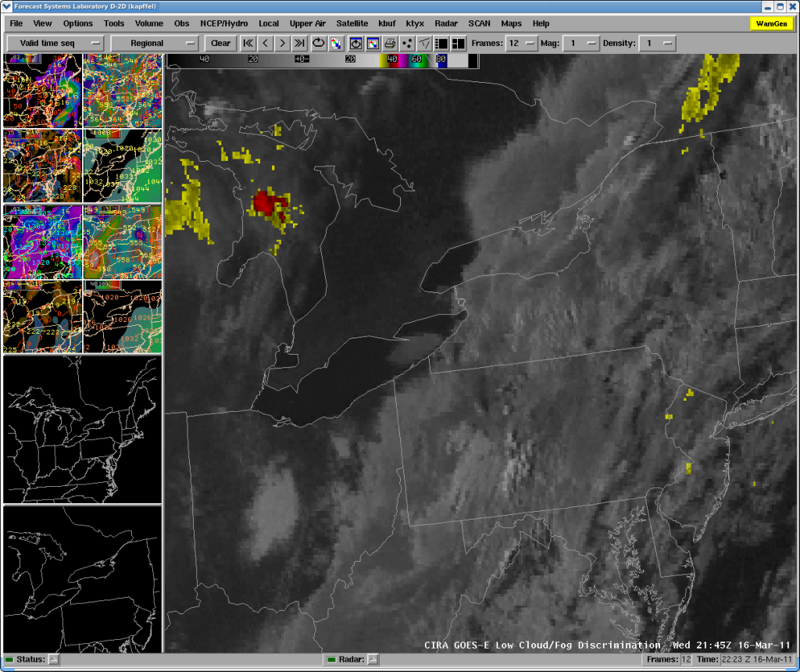
Task: Toggle animation looping icon
Action: pyautogui.click(x=319, y=43)
